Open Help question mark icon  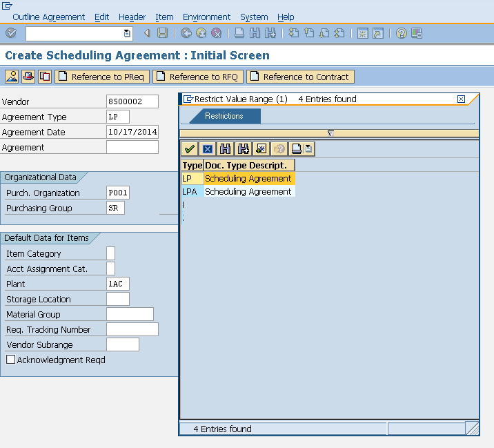pos(402,33)
